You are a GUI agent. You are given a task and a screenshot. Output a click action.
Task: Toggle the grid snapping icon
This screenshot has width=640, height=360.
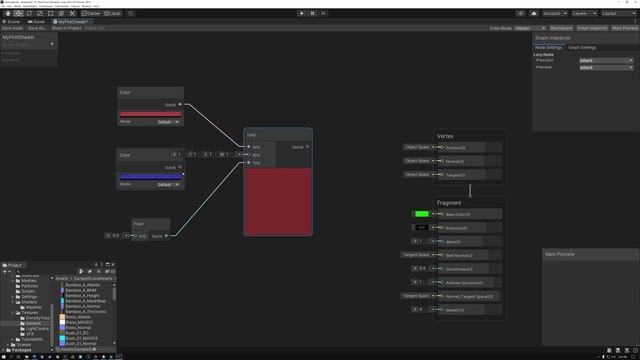[x=131, y=13]
